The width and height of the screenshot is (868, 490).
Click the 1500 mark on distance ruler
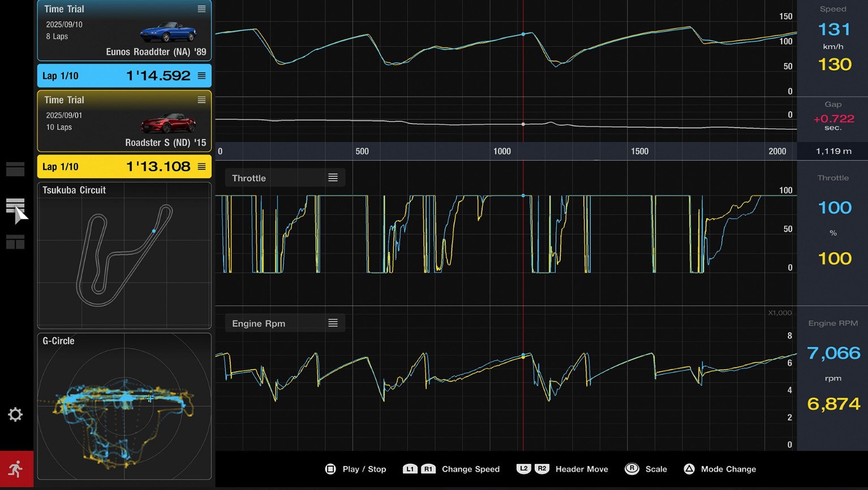point(639,151)
